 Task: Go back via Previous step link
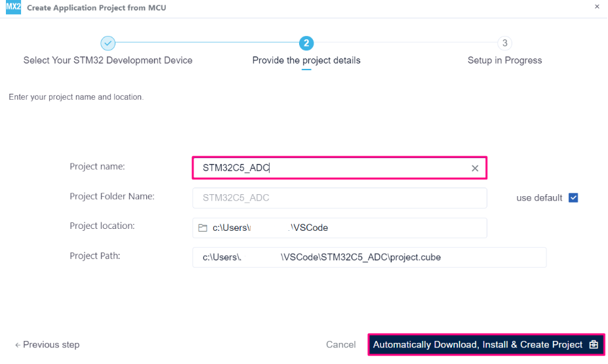(x=47, y=344)
